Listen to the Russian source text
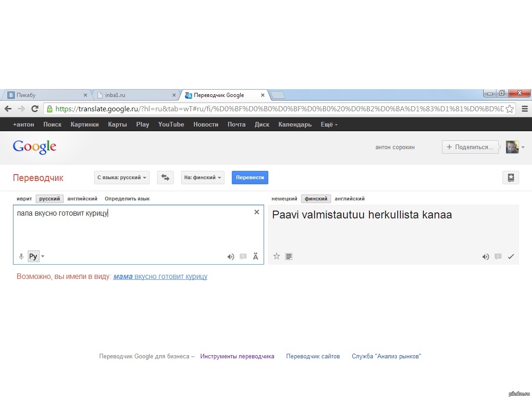Screen dimensions: 532x399 [231, 257]
